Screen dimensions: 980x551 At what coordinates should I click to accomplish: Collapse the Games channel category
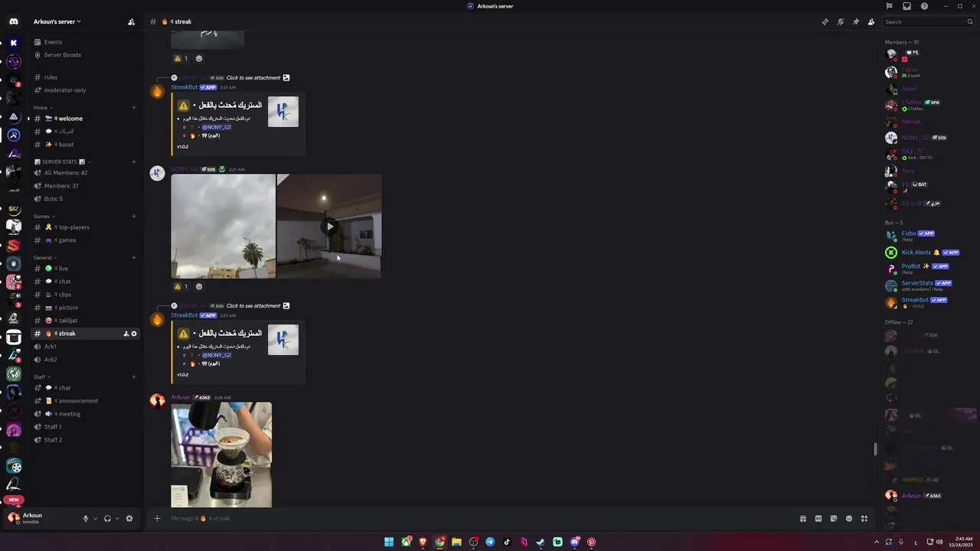pyautogui.click(x=43, y=216)
